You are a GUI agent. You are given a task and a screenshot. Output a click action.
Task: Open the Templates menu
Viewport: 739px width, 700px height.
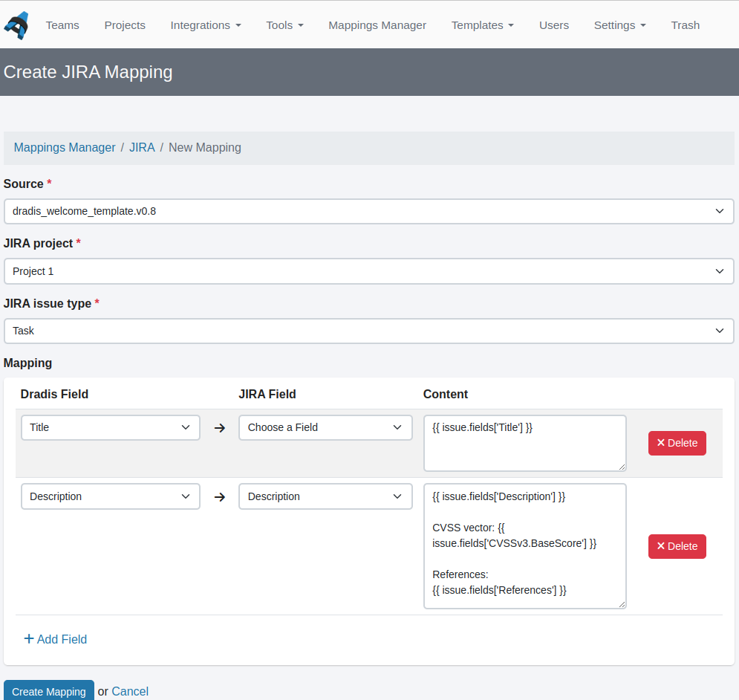482,25
